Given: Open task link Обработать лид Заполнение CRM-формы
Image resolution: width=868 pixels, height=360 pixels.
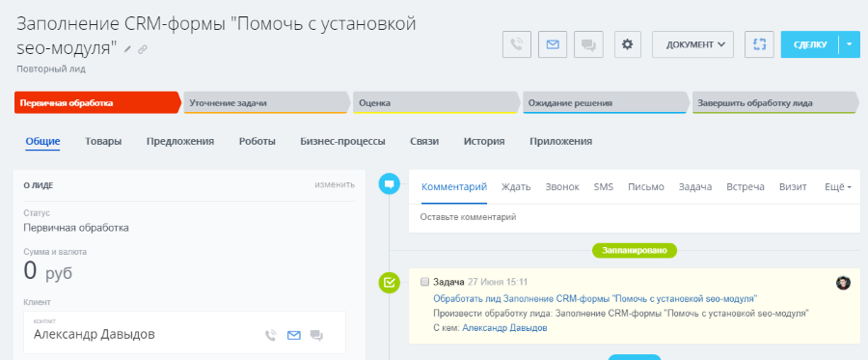Looking at the screenshot, I should click(595, 298).
